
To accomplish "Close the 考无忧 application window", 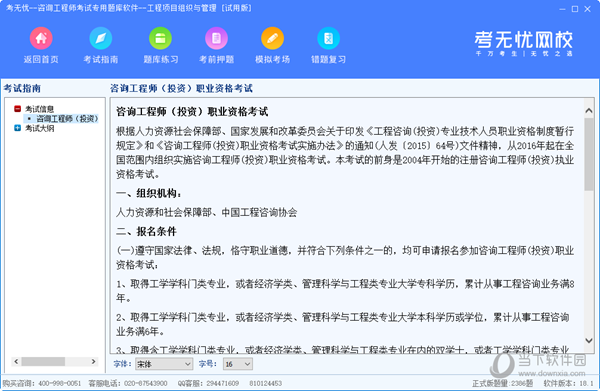I will [587, 9].
